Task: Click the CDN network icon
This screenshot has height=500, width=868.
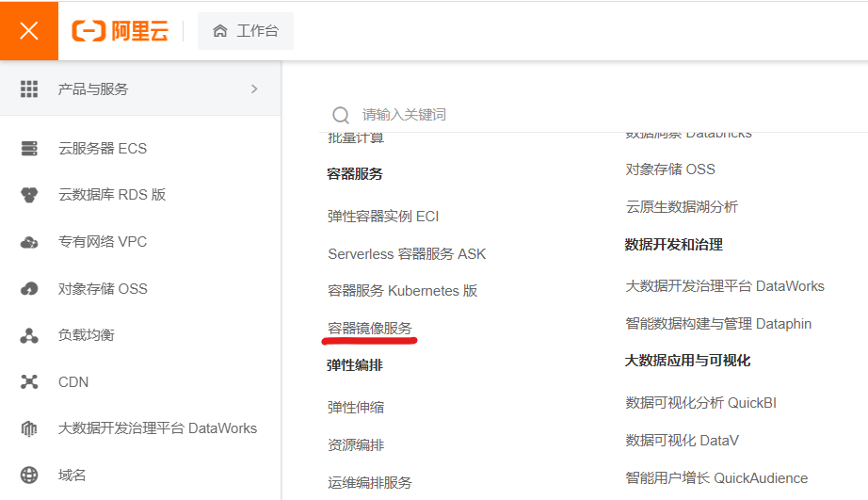Action: [x=29, y=382]
